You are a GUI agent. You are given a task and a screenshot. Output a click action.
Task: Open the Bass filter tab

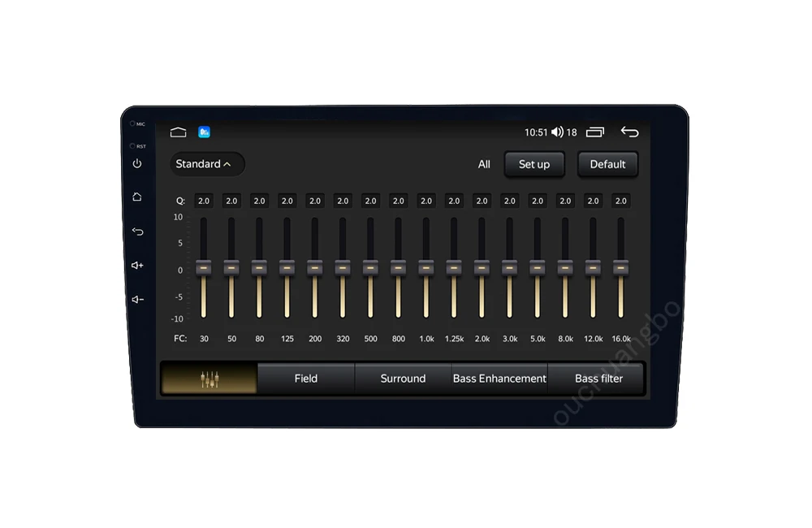click(x=597, y=379)
